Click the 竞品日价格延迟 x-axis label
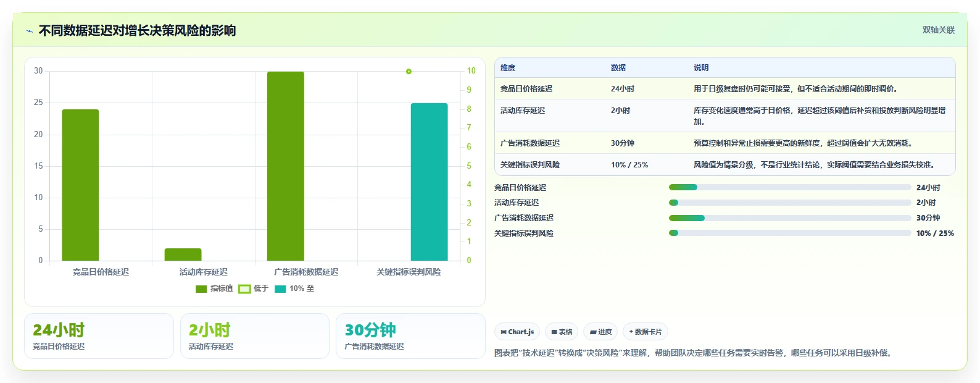Image resolution: width=980 pixels, height=383 pixels. pyautogui.click(x=101, y=272)
